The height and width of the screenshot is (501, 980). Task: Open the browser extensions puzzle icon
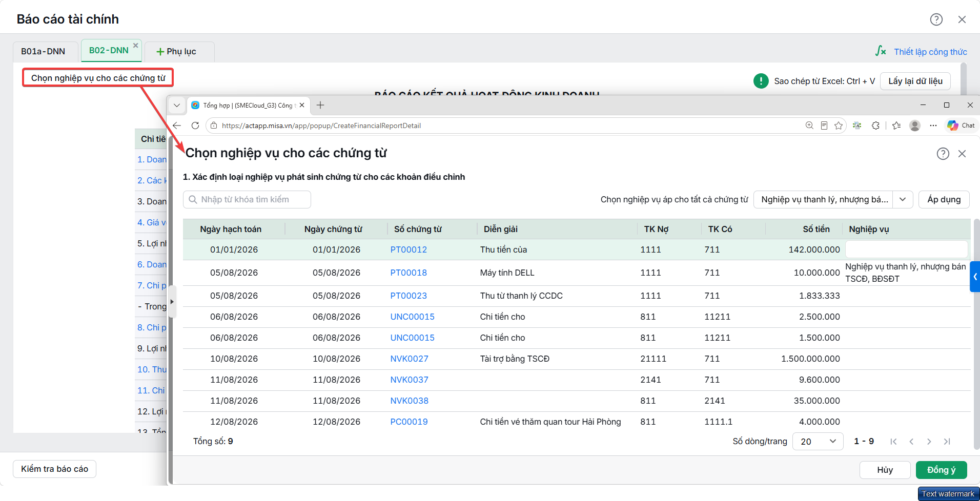tap(875, 126)
